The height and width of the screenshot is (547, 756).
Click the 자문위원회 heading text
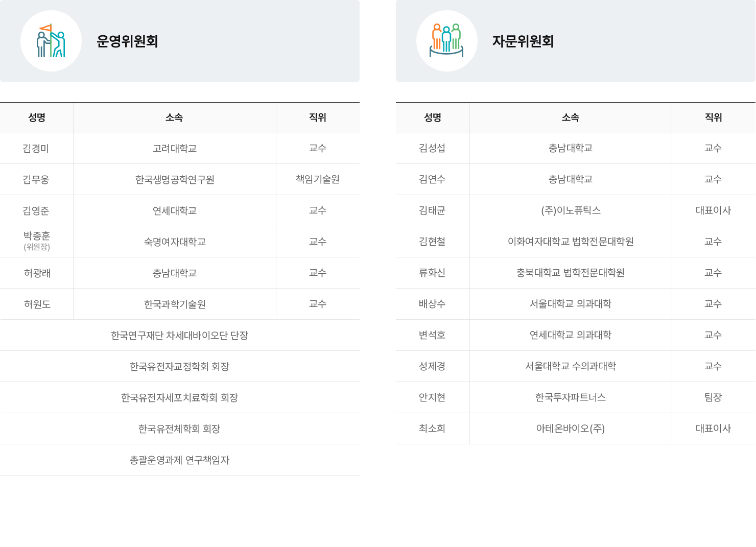523,41
